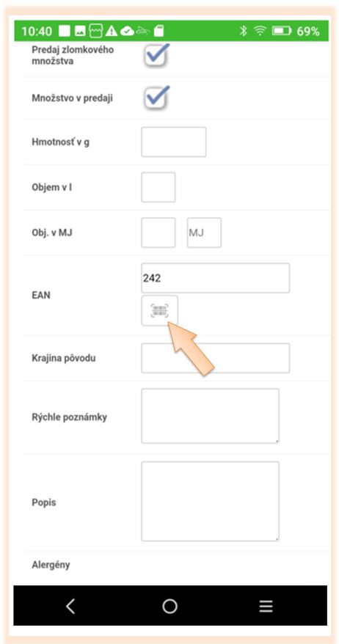The height and width of the screenshot is (644, 339).
Task: Tap the barcode scanner icon under EAN
Action: pos(159,310)
